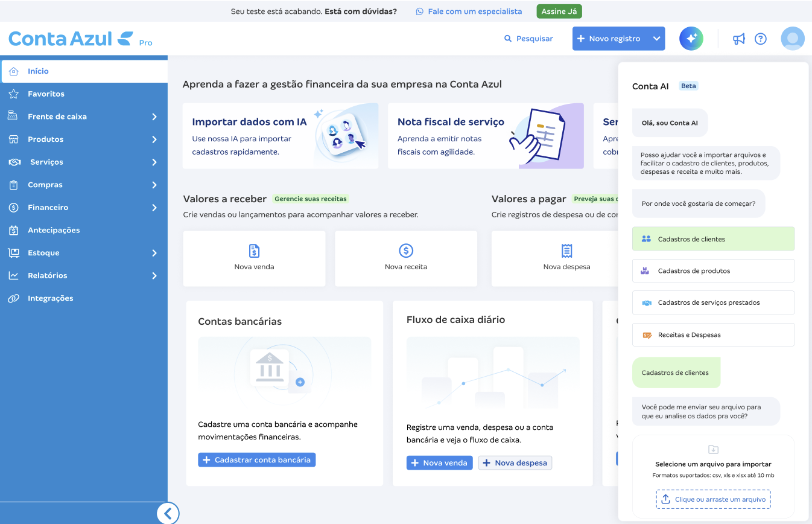This screenshot has width=812, height=524.
Task: Click the upload arrow icon in file dropzone
Action: point(666,499)
